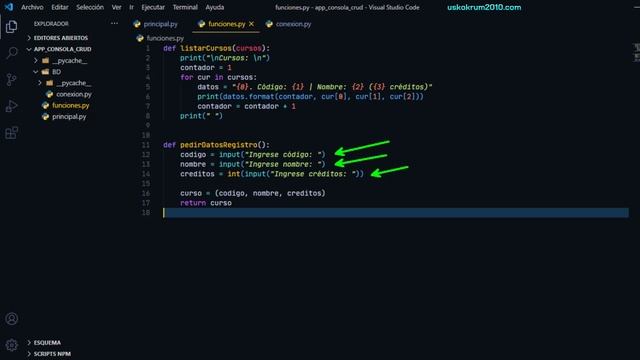This screenshot has height=360, width=640.
Task: Click the 'Ingrese nombre: ' input line
Action: tap(253, 164)
